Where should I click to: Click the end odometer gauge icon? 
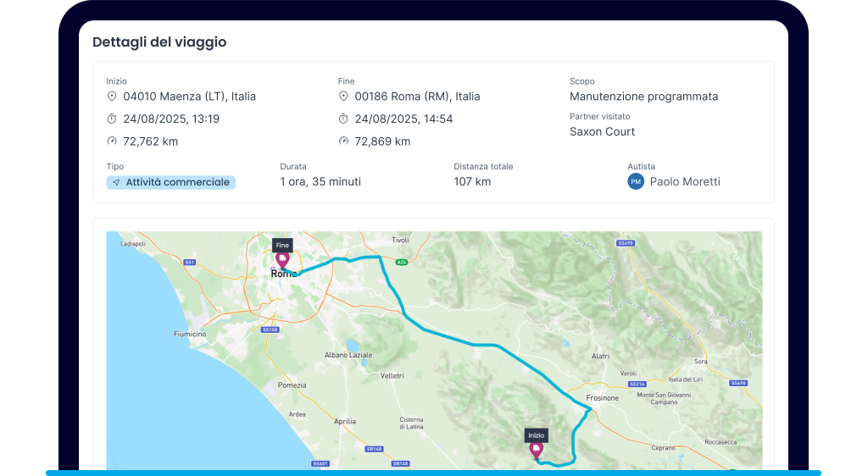coord(343,141)
